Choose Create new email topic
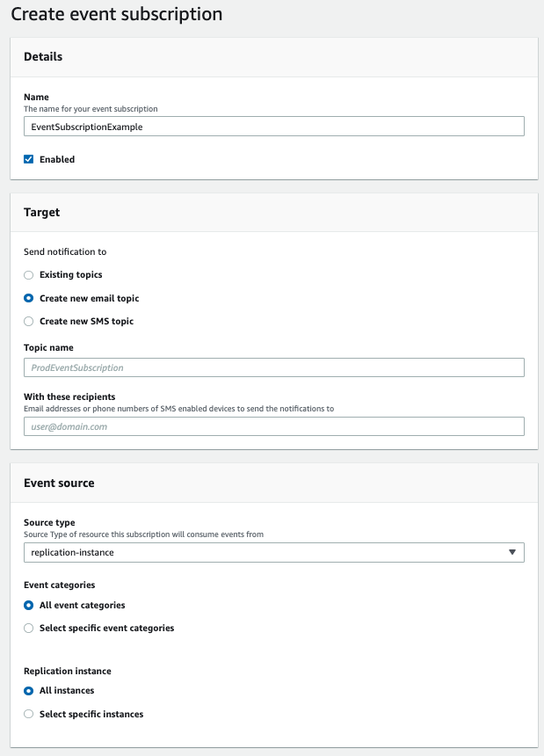 28,298
